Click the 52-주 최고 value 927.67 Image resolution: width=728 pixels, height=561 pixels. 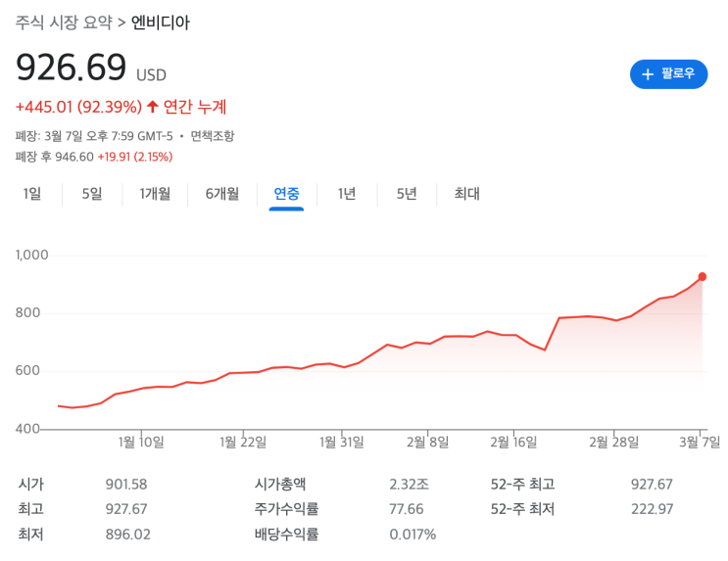tap(652, 484)
